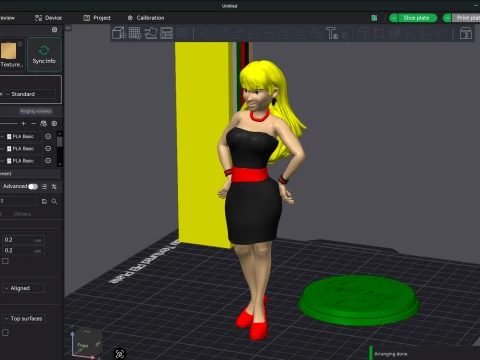The height and width of the screenshot is (360, 480).
Task: Open the Standard nozzle type dropdown
Action: tap(30, 94)
